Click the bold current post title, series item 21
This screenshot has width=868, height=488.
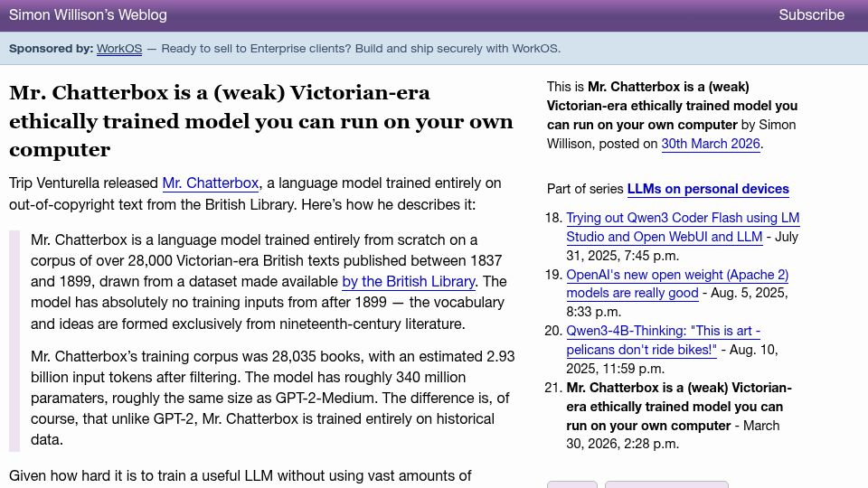(679, 407)
